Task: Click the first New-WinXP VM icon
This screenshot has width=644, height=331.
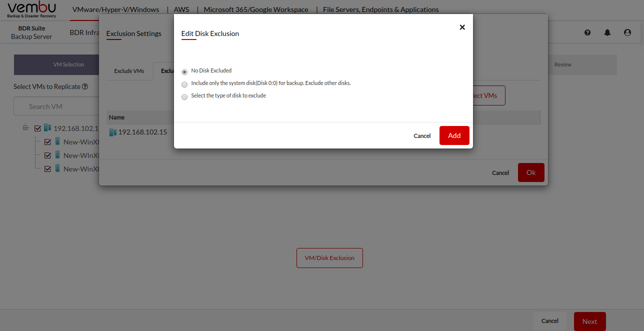Action: pos(57,141)
